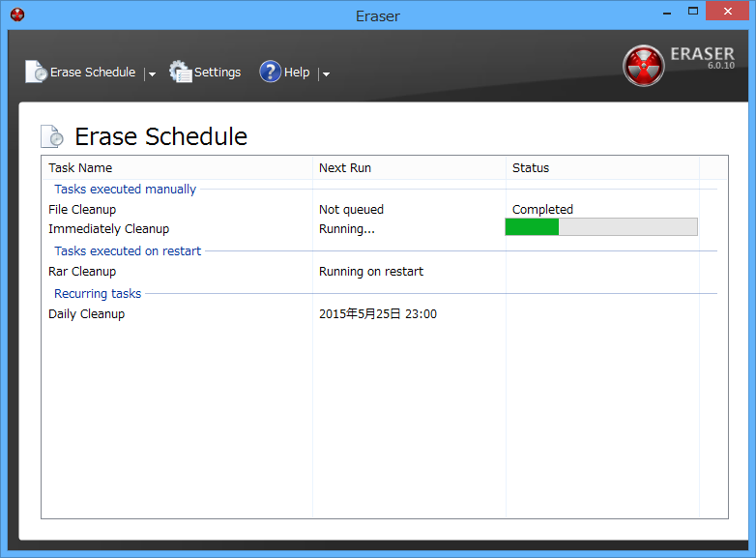This screenshot has height=558, width=756.
Task: Maximize the Eraser window
Action: pyautogui.click(x=693, y=11)
